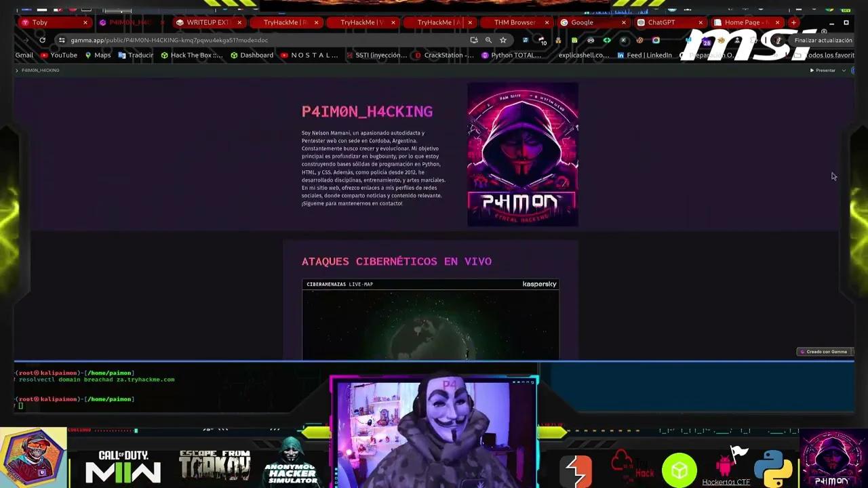Viewport: 868px width, 488px height.
Task: Open the YouTube bookmark
Action: pos(59,56)
